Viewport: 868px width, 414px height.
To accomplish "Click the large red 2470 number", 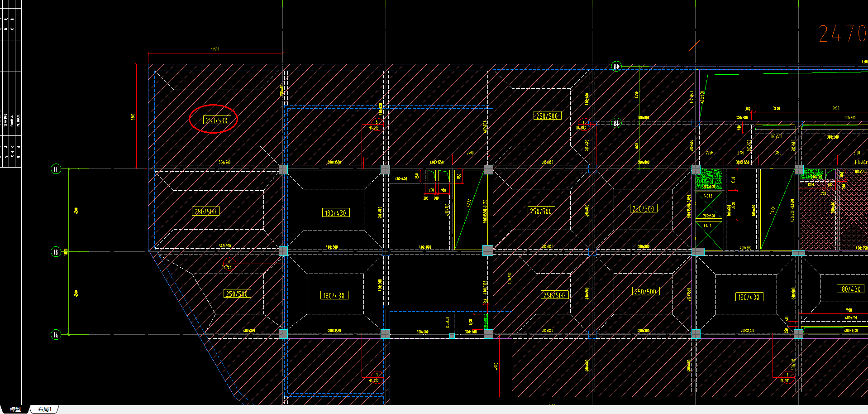I will (x=843, y=34).
